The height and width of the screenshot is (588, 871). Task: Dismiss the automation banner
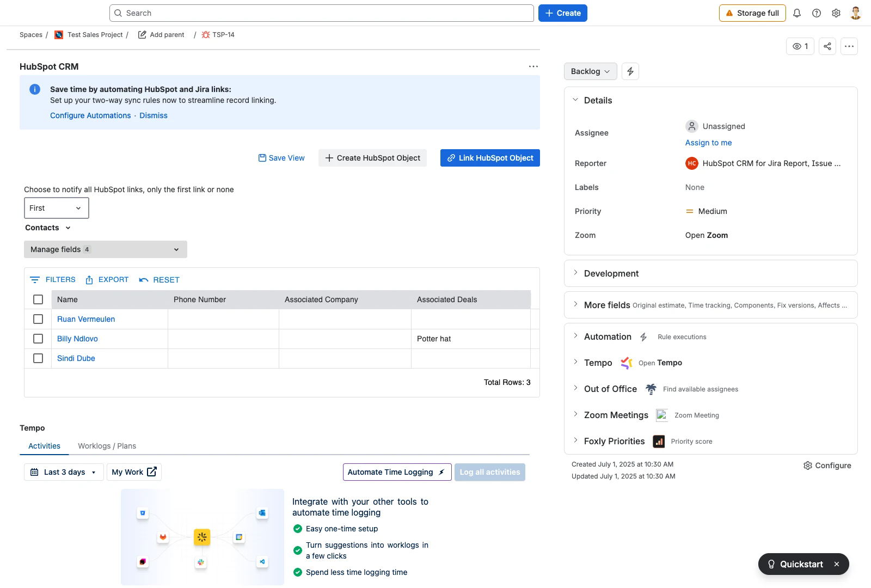[x=154, y=115]
